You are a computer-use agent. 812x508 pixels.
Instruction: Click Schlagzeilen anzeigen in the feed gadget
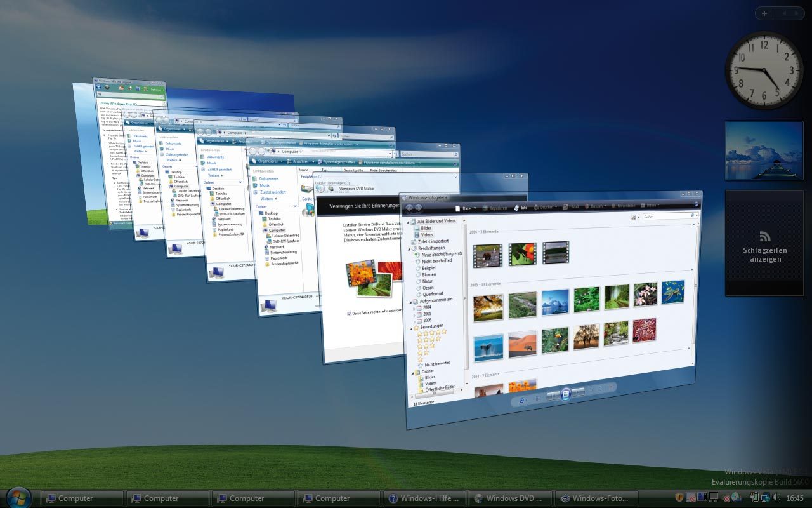click(x=764, y=255)
